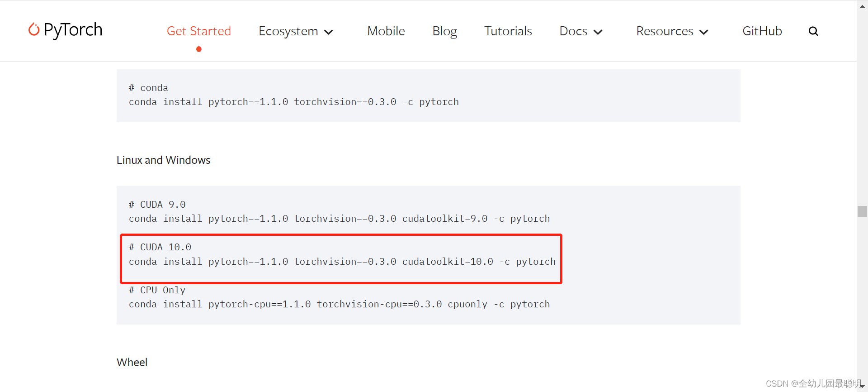This screenshot has width=868, height=392.
Task: Open the Blog page
Action: coord(444,31)
